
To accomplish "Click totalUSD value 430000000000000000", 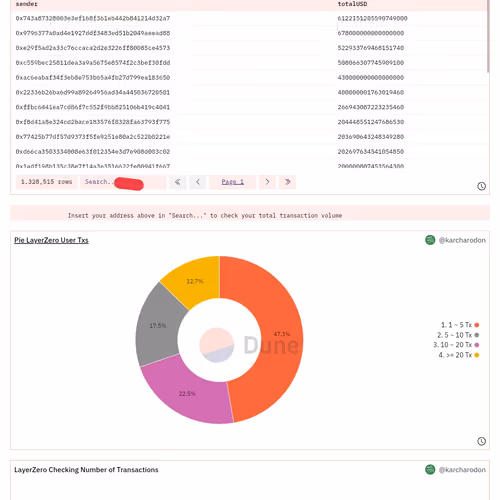I will [x=371, y=78].
